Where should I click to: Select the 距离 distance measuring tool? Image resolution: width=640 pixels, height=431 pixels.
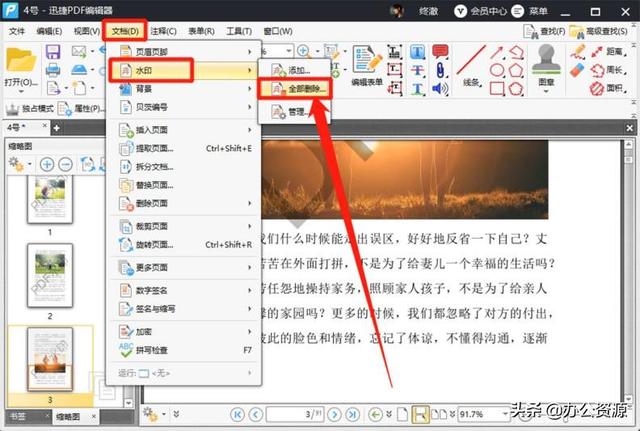coord(608,51)
